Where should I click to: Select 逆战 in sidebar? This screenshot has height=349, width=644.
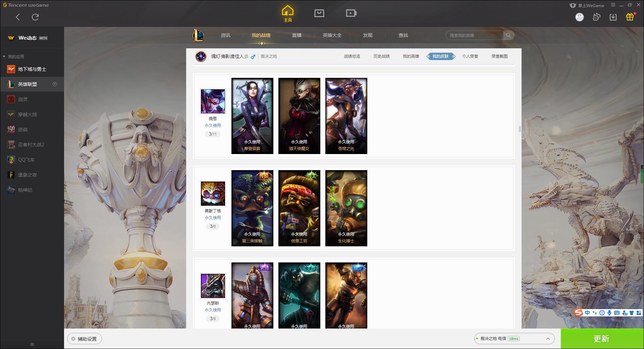click(32, 130)
